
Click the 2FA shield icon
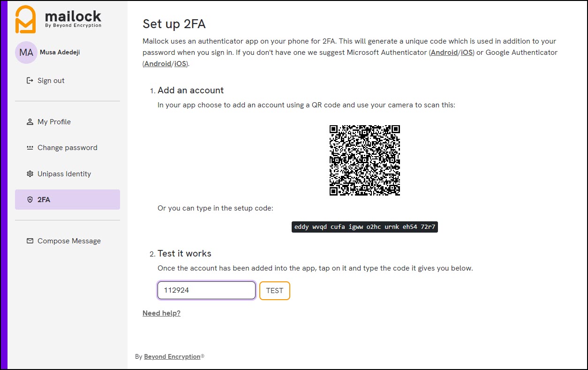coord(29,199)
